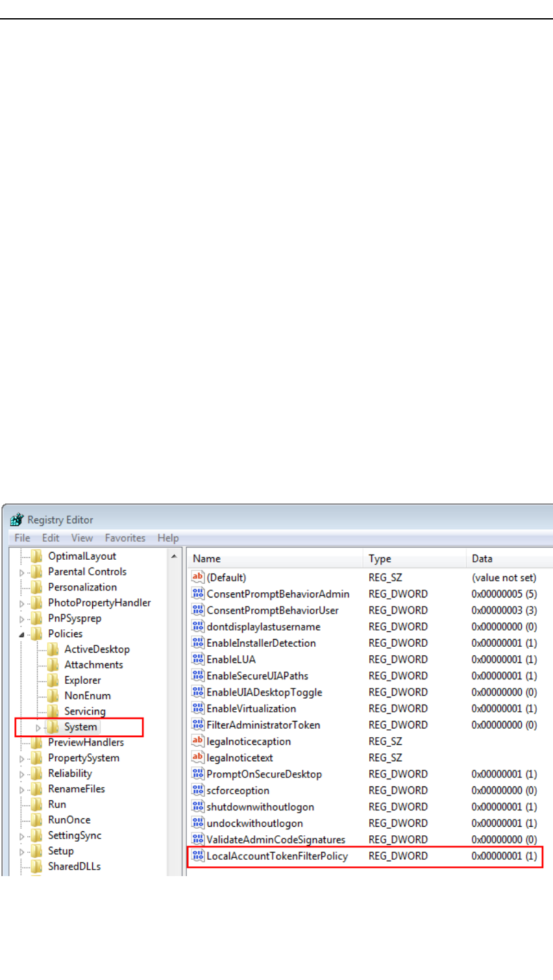The width and height of the screenshot is (553, 980).
Task: Select the shutdownwithoutlogon value name
Action: click(260, 807)
